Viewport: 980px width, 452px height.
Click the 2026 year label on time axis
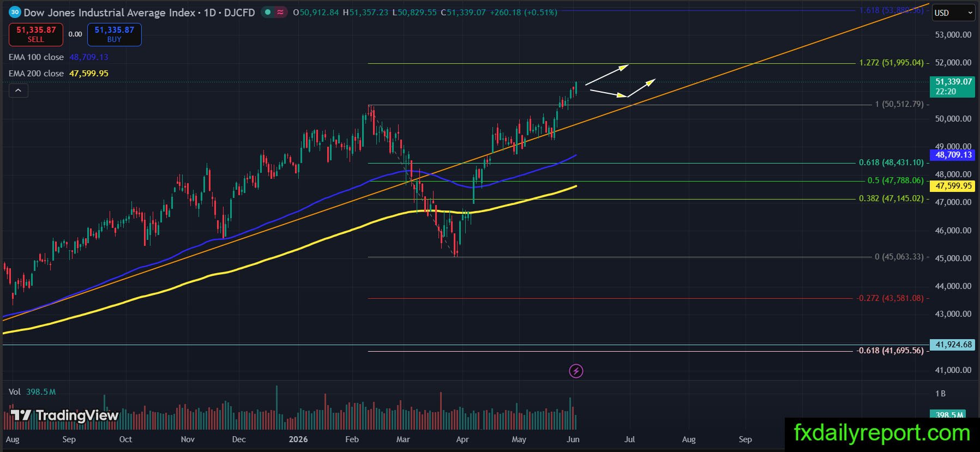click(x=298, y=439)
